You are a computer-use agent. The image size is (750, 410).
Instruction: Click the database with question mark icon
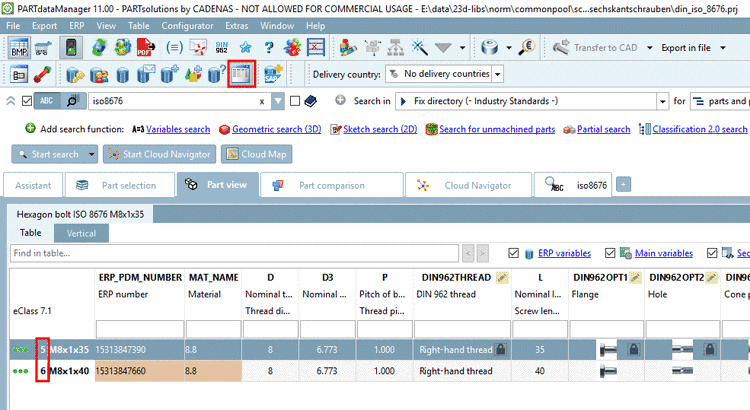coord(216,75)
